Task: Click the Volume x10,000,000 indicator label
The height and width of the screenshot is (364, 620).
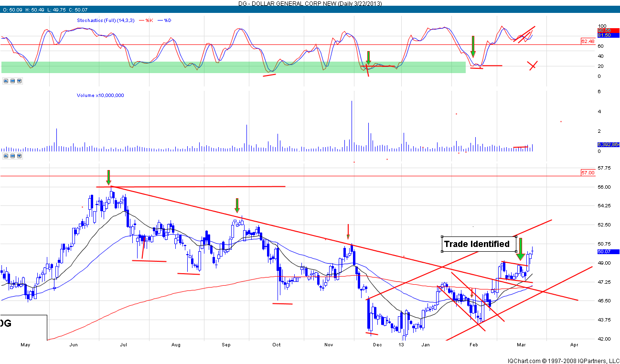Action: coord(100,95)
